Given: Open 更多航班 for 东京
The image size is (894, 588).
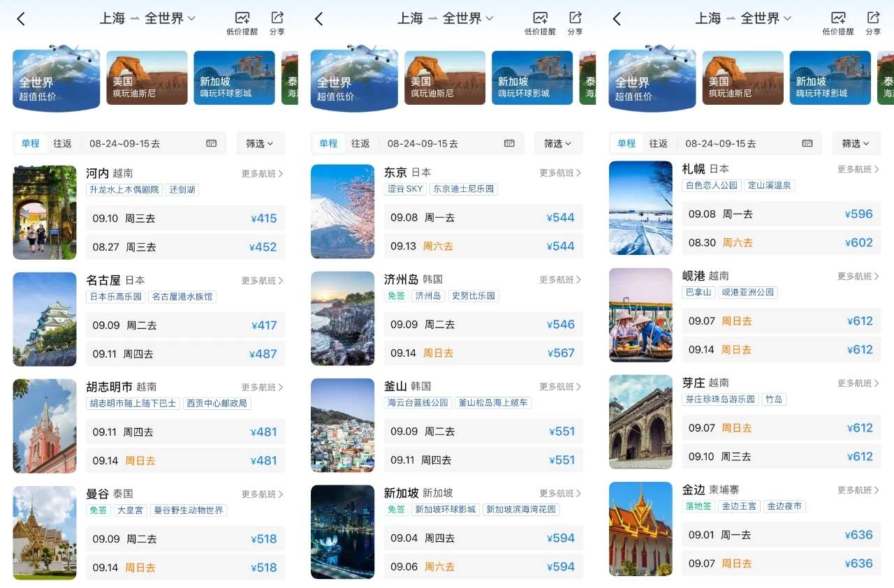Looking at the screenshot, I should pos(561,172).
